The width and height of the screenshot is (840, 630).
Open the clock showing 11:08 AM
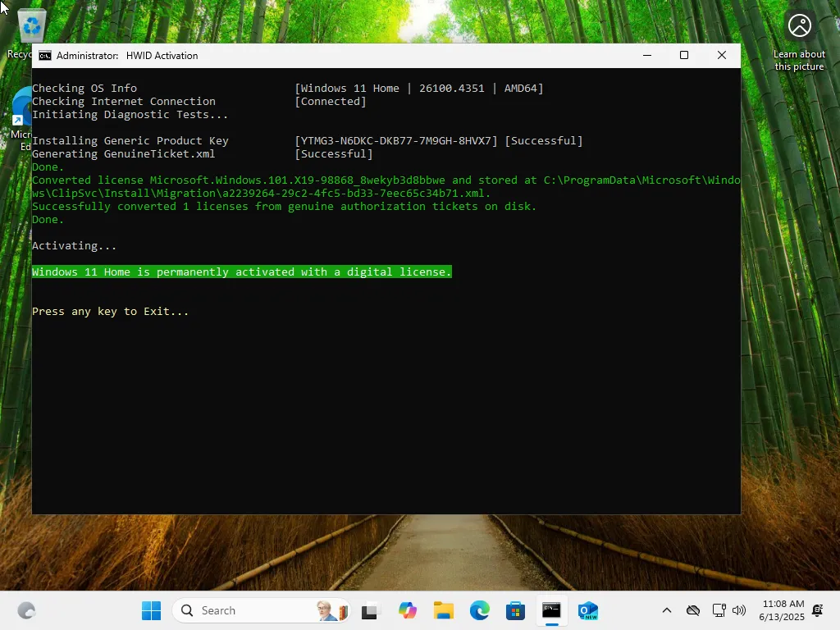pos(782,610)
